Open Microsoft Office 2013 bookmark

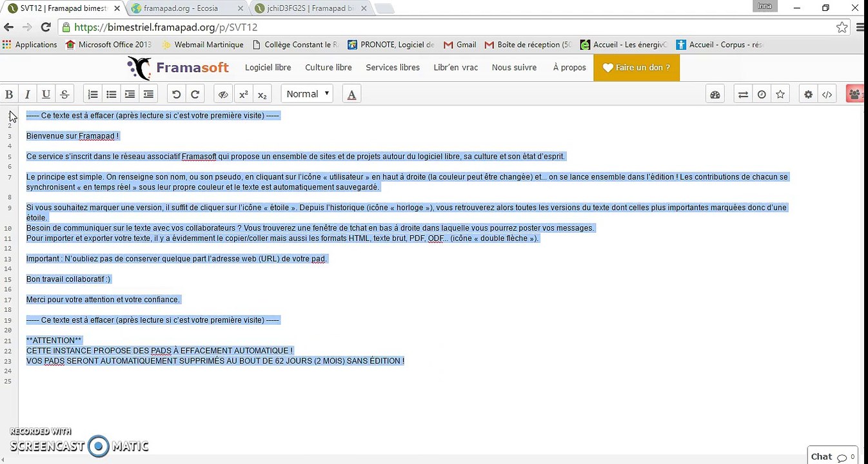click(x=108, y=44)
